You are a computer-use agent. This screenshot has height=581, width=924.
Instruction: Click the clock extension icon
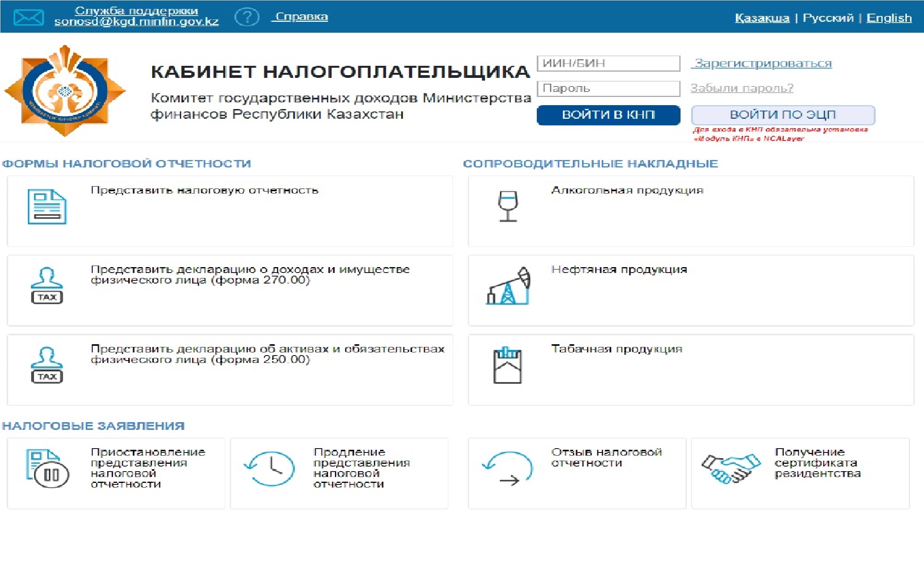pos(269,468)
